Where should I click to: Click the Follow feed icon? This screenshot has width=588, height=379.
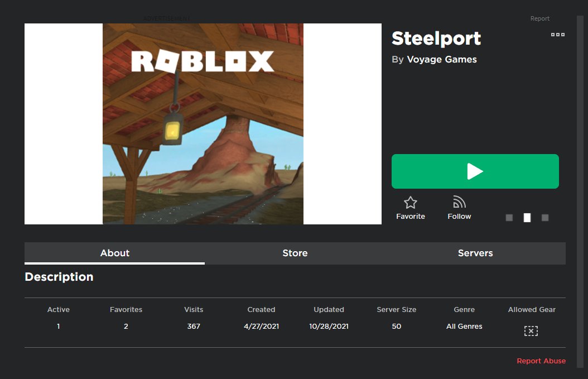(459, 202)
